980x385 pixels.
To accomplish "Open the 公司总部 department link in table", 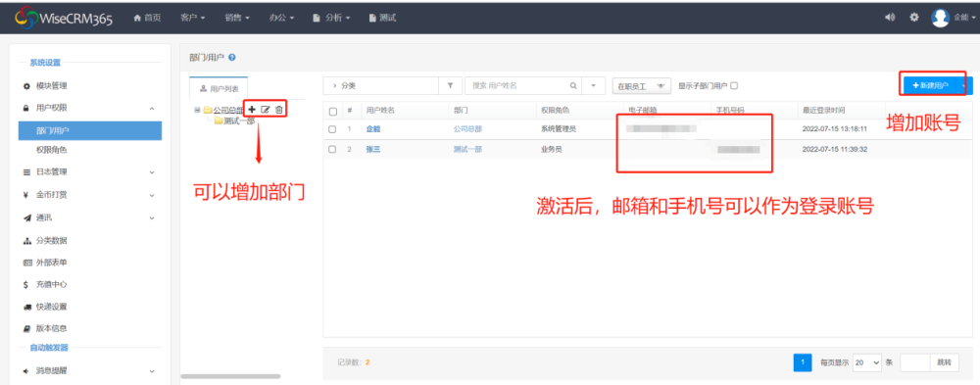I will (x=467, y=129).
